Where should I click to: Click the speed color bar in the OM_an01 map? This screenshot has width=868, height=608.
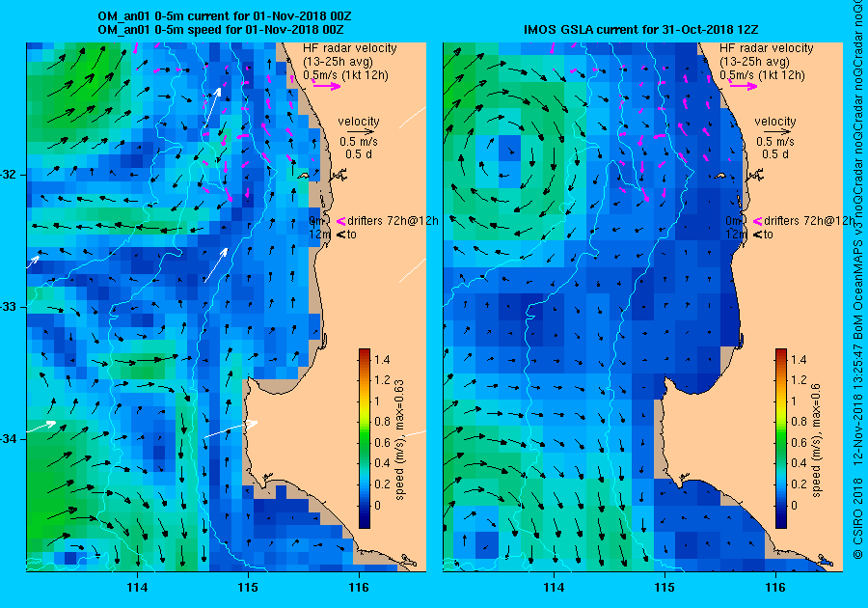tap(365, 438)
